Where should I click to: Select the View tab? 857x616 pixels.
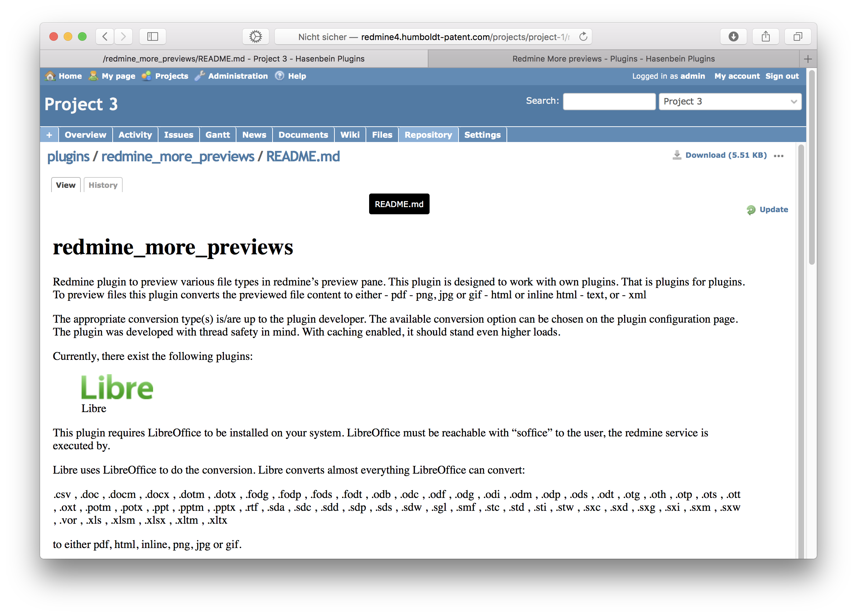pyautogui.click(x=65, y=185)
